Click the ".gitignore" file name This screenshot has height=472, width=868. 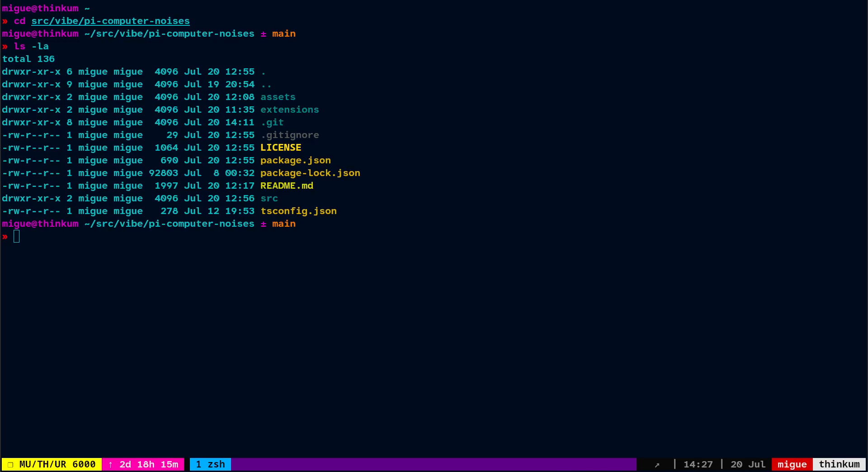(x=290, y=135)
